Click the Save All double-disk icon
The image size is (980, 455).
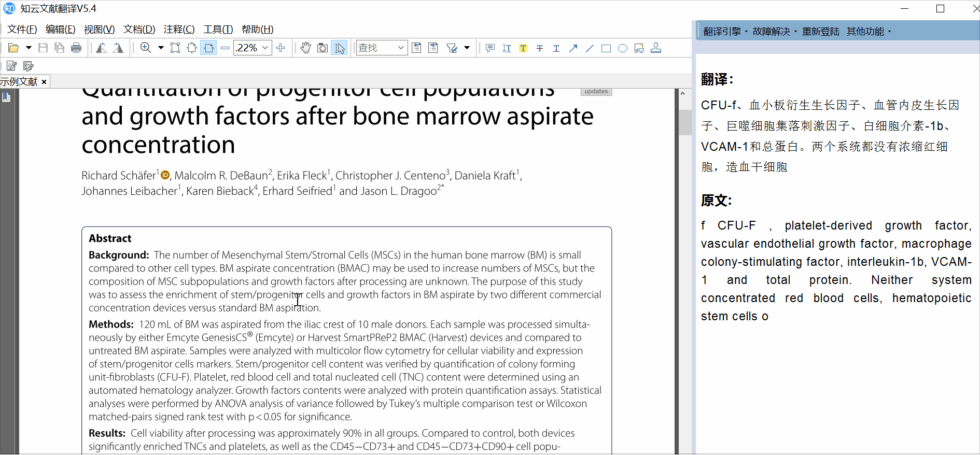[60, 48]
